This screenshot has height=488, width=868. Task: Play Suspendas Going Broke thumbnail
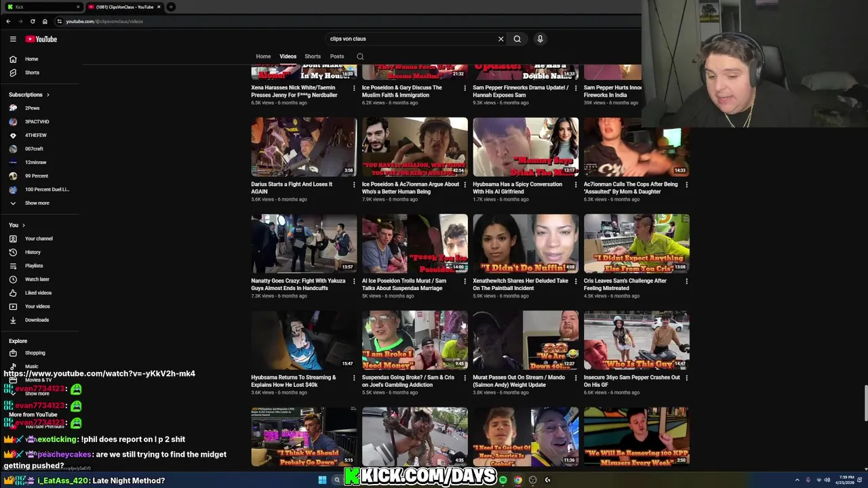click(415, 340)
